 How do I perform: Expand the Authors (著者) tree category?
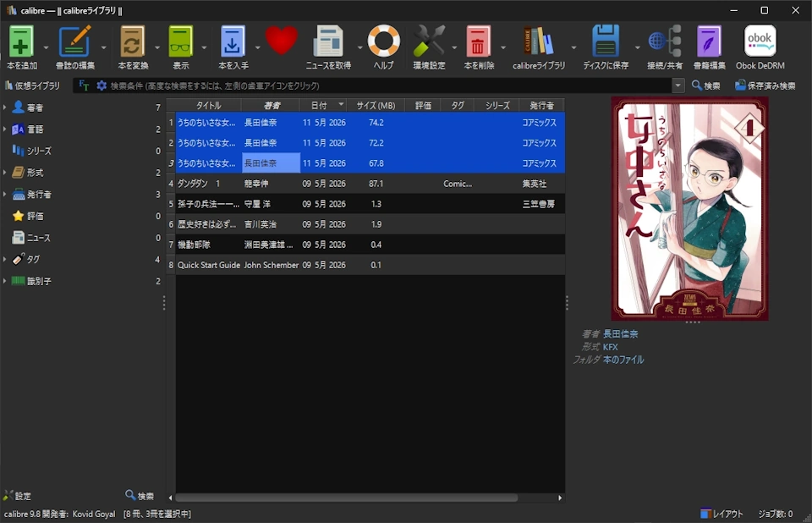[x=5, y=107]
